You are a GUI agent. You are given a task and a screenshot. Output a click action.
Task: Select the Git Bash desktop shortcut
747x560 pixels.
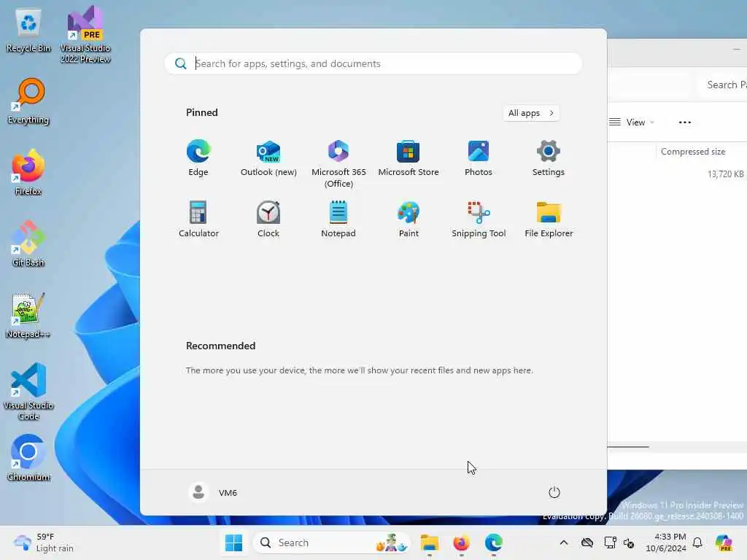[x=28, y=244]
